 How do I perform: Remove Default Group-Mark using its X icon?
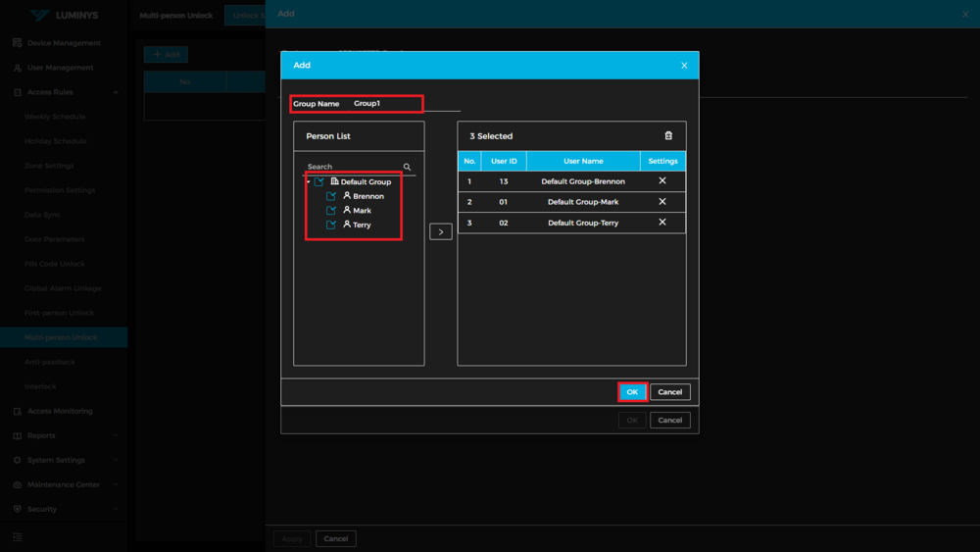pyautogui.click(x=662, y=202)
